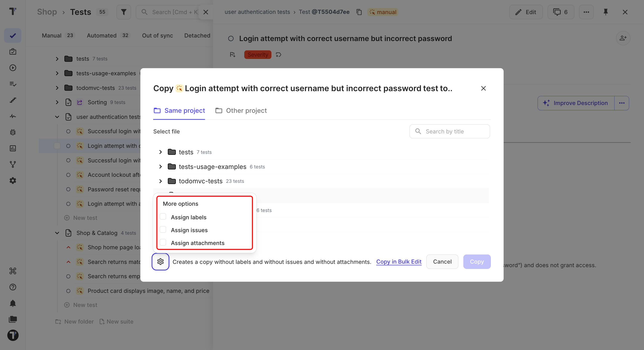Collapse Shop & Catalog suite
Image resolution: width=644 pixels, height=350 pixels.
coord(57,233)
